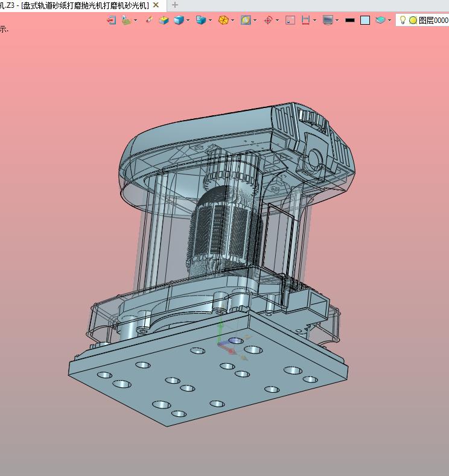The width and height of the screenshot is (449, 476).
Task: Click the green layered-sheets tool icon
Action: (x=126, y=21)
